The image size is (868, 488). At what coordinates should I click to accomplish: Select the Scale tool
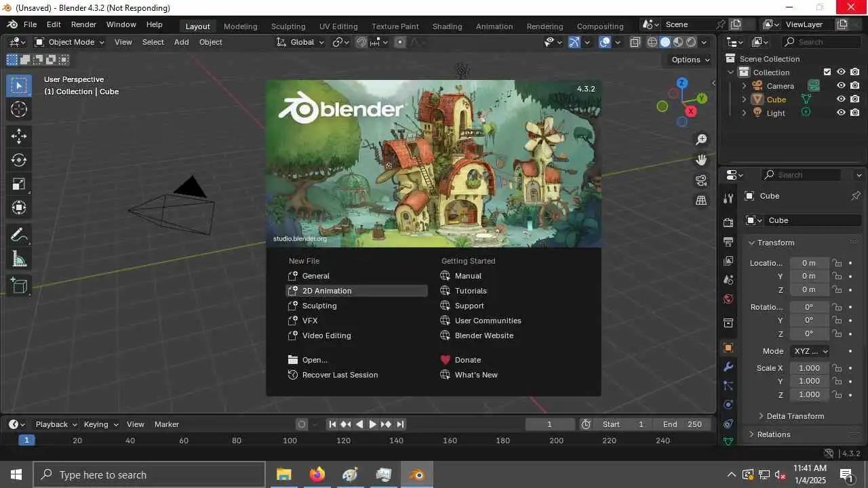tap(19, 184)
